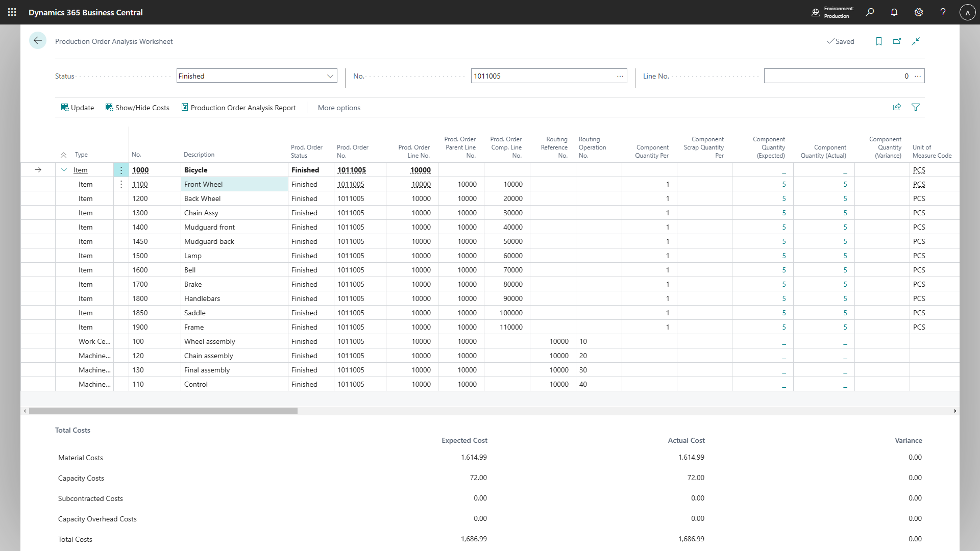Screen dimensions: 980x551
Task: Open the No. field lookup ellipsis
Action: pos(620,76)
